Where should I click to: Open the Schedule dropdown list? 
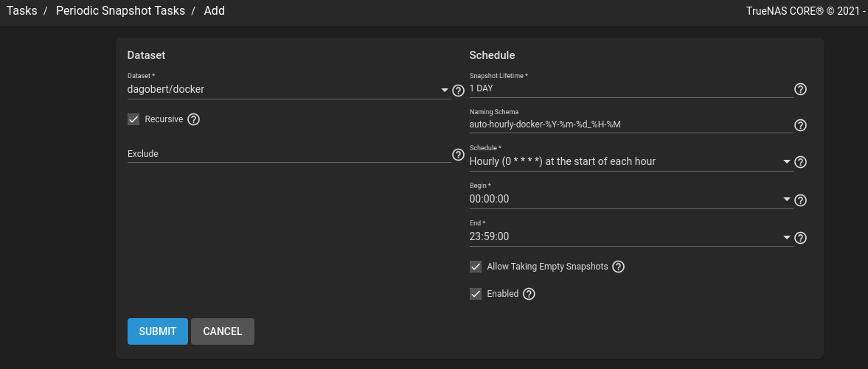tap(787, 162)
